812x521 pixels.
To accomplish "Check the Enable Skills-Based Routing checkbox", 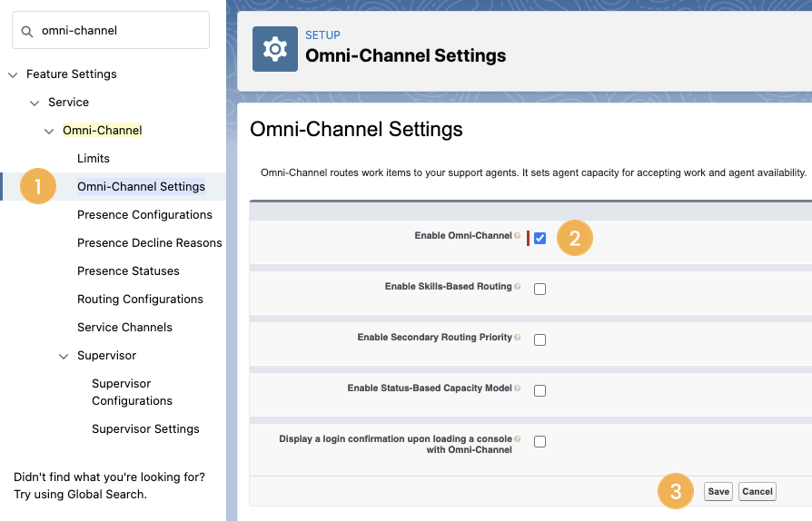I will tap(540, 289).
